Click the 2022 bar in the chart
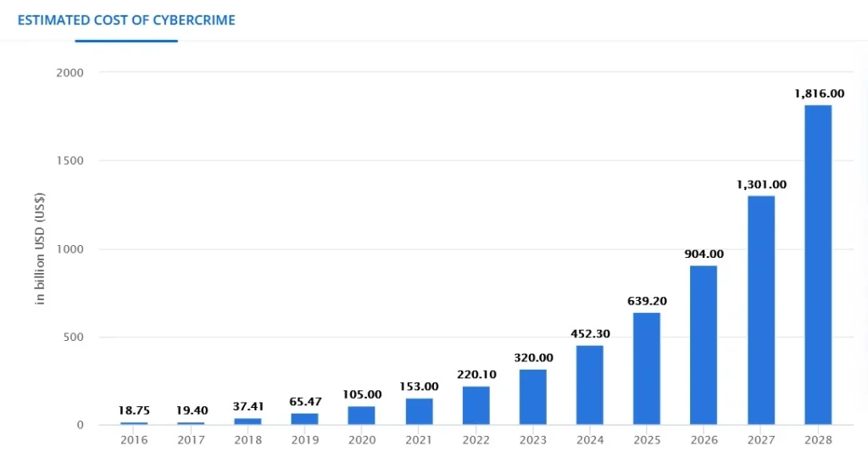 coord(476,405)
